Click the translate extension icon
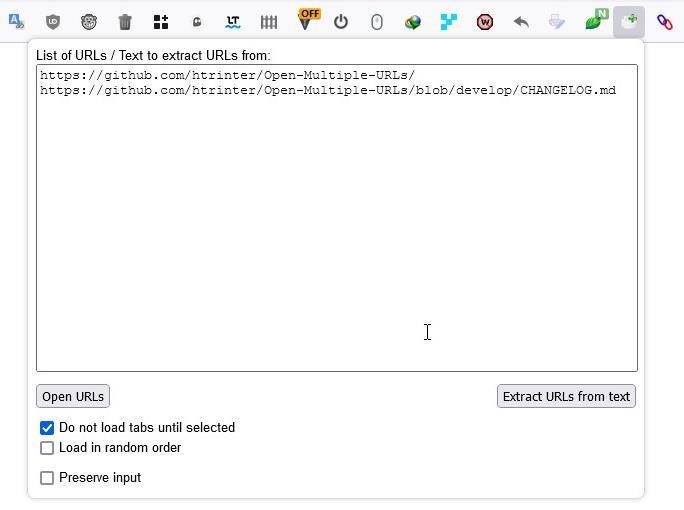Viewport: 684px width, 510px height. pyautogui.click(x=17, y=22)
